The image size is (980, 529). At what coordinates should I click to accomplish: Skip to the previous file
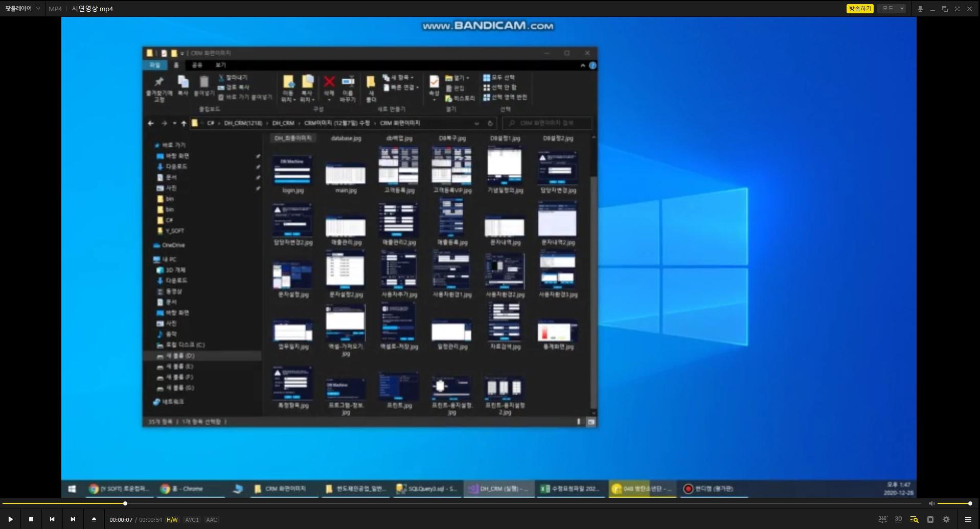pyautogui.click(x=52, y=519)
